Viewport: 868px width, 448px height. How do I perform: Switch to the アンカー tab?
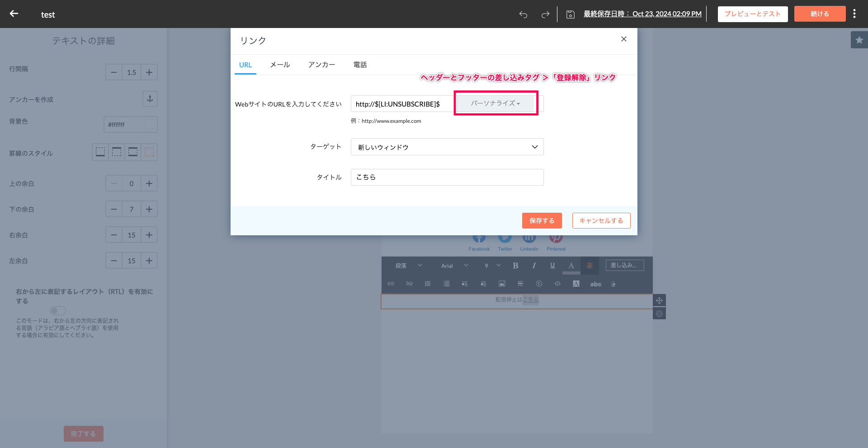pyautogui.click(x=321, y=65)
